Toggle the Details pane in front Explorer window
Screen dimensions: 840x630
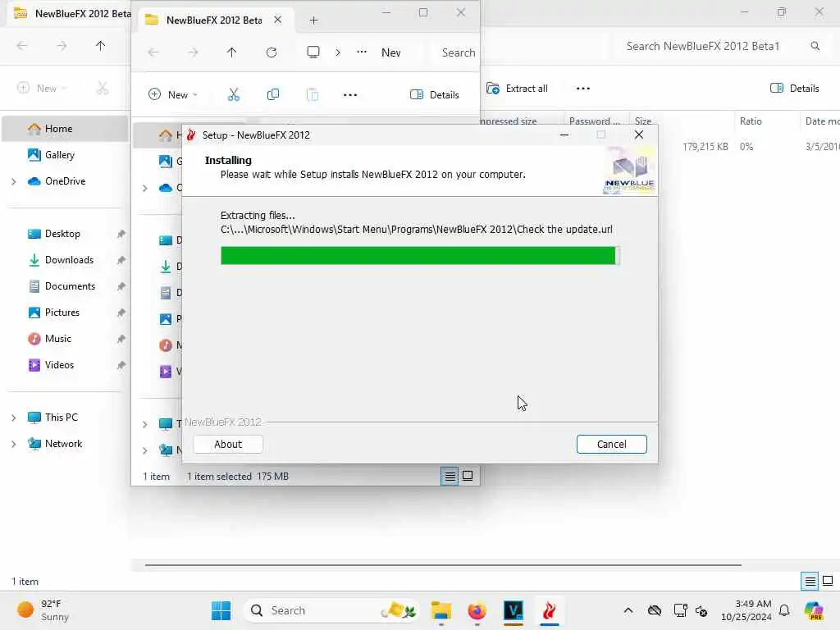point(435,95)
